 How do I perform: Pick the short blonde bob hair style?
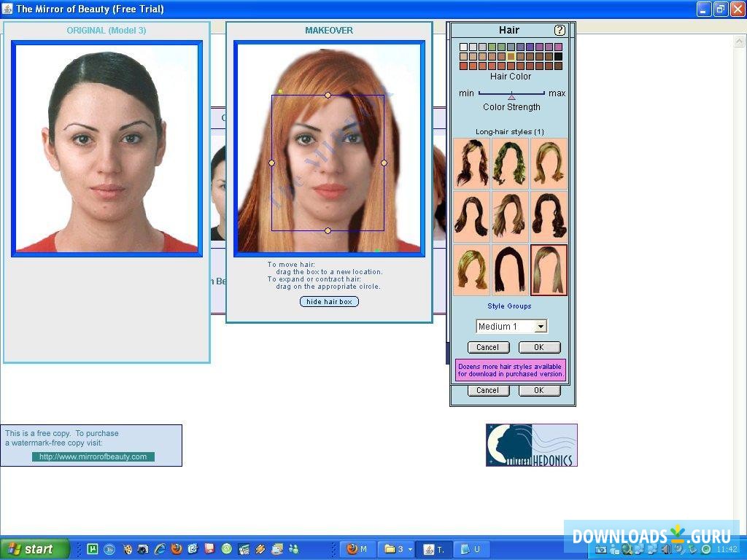click(472, 270)
